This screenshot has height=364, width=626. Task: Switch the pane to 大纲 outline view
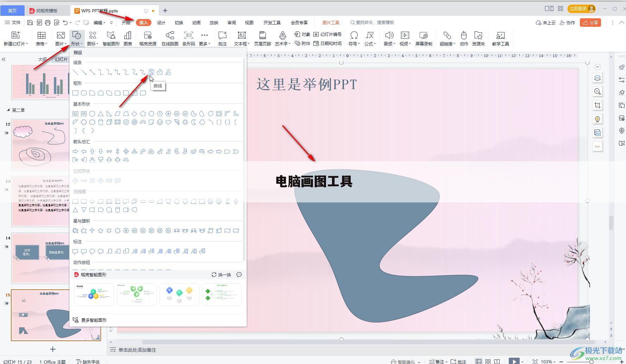click(43, 59)
